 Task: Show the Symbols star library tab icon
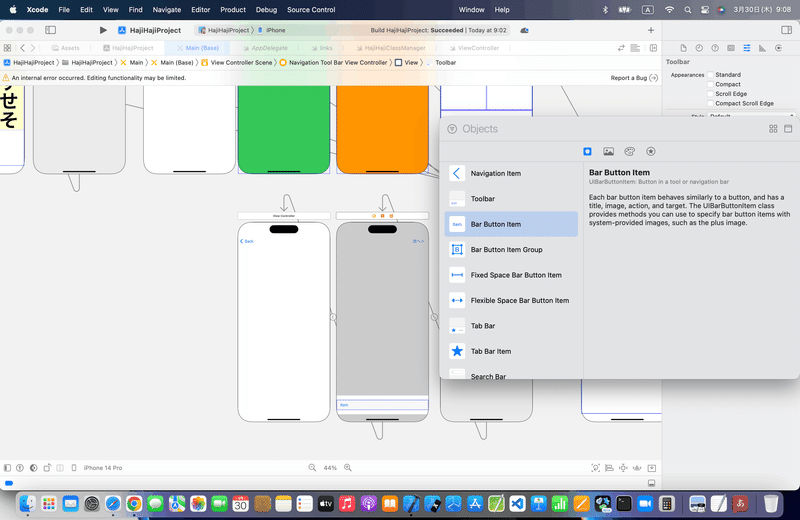tap(651, 152)
